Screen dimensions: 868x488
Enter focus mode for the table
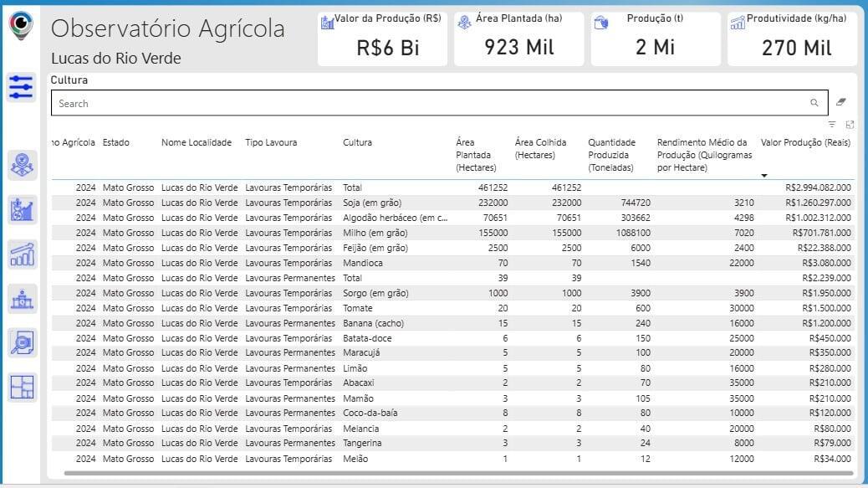(x=850, y=124)
